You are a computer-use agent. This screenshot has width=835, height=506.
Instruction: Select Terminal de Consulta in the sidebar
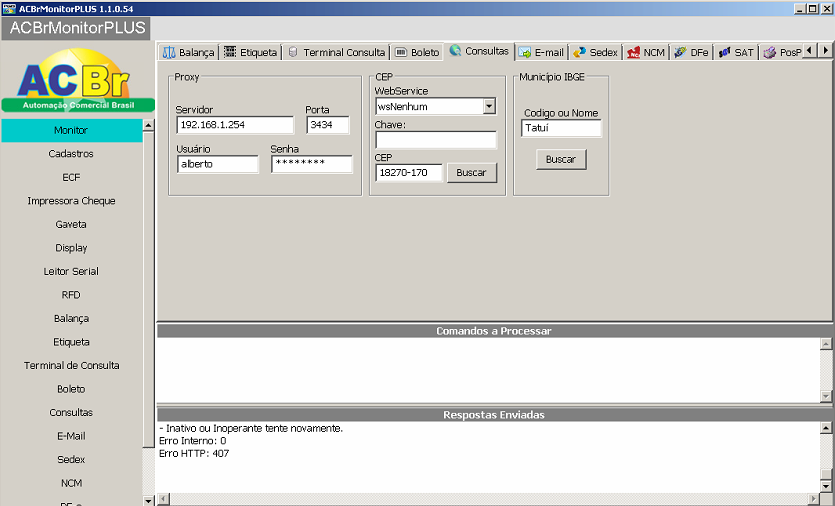pyautogui.click(x=71, y=365)
